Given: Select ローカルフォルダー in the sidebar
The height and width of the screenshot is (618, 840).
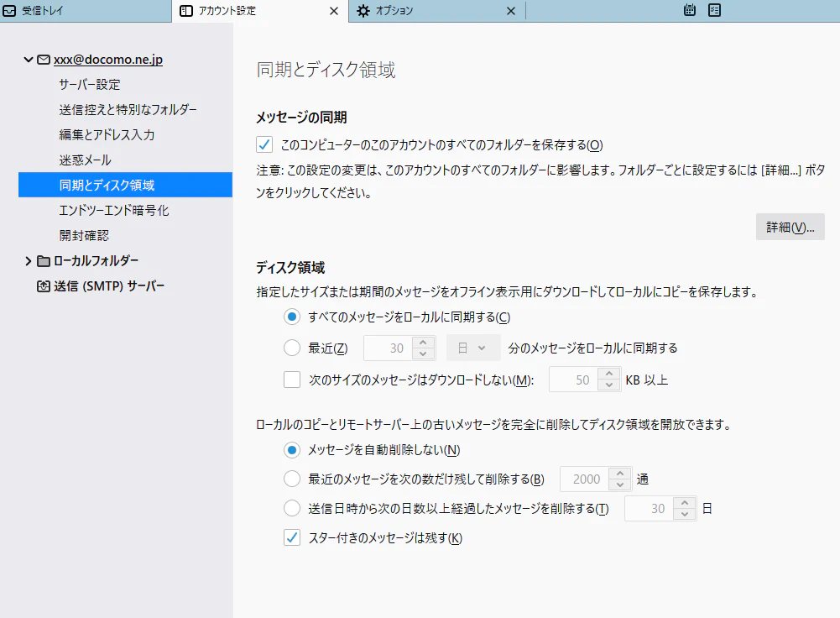Looking at the screenshot, I should [x=96, y=261].
